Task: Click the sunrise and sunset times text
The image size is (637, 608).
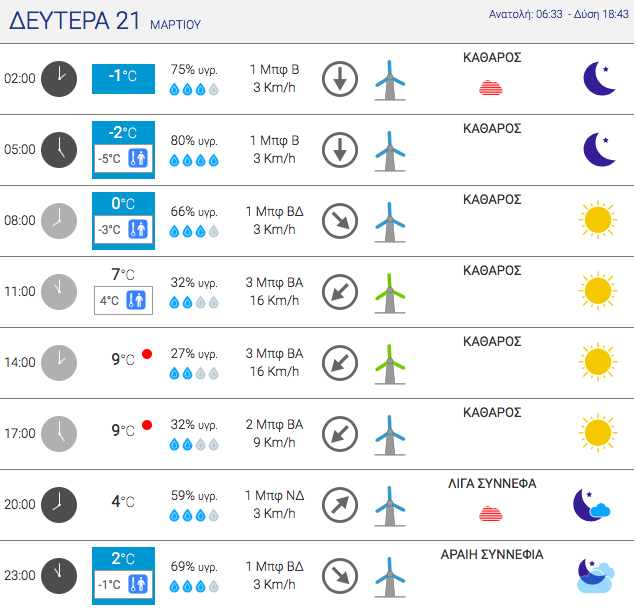Action: click(x=559, y=14)
